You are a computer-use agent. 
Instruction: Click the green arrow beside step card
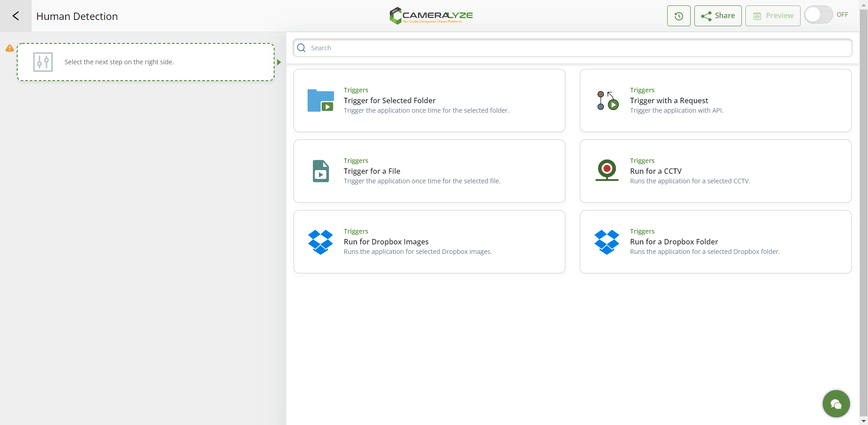[279, 62]
